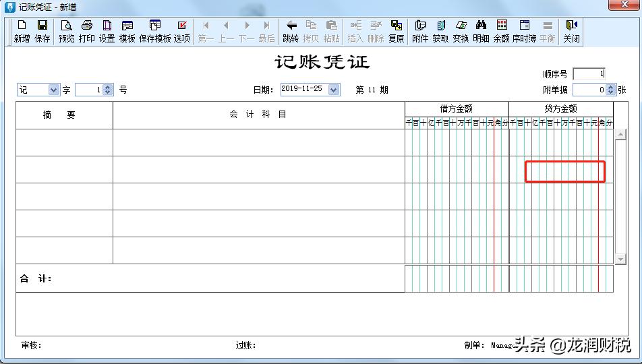
Task: Close the 记账凭证 window
Action: pyautogui.click(x=624, y=5)
